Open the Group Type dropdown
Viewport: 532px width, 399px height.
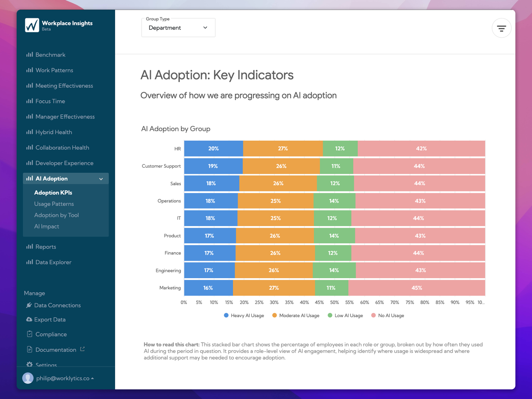click(178, 28)
